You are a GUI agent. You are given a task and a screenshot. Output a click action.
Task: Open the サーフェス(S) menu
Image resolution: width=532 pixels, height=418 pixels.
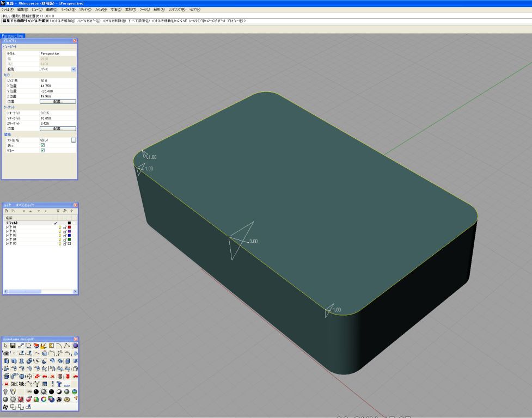68,10
